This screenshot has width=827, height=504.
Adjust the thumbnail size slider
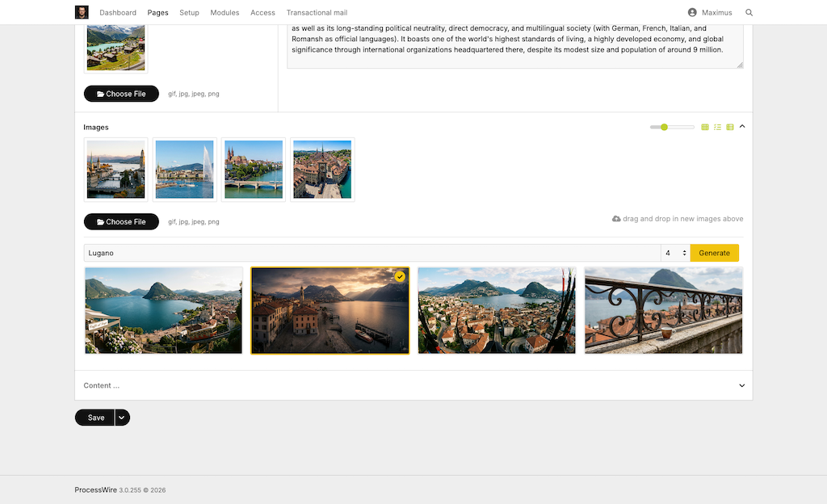[x=664, y=127]
